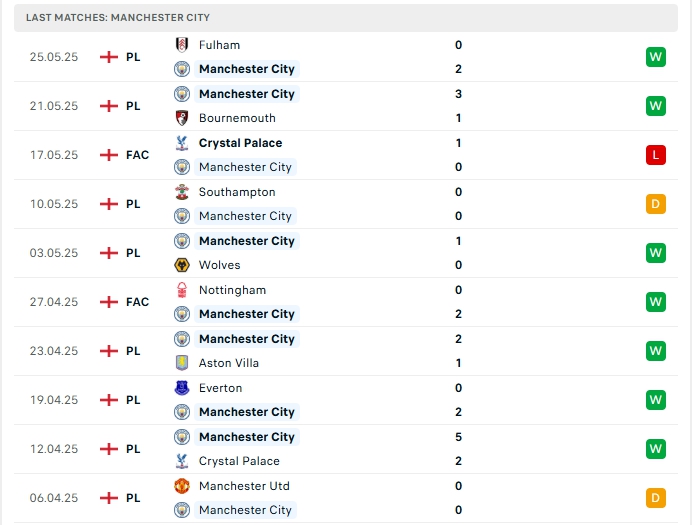Click the D draw badge for Southampton match
692x525 pixels.
(x=655, y=204)
